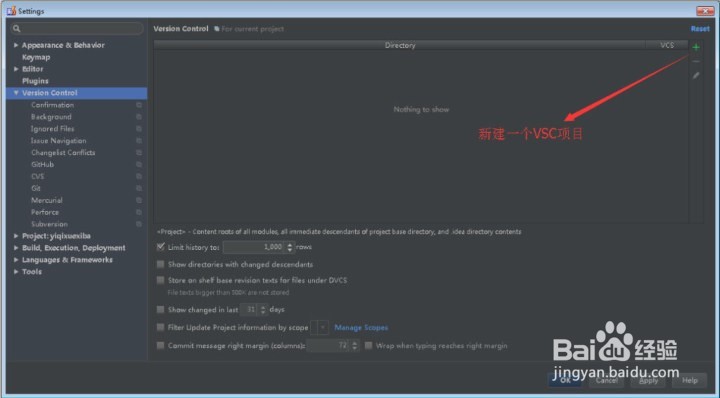Select the Perforce settings subpage

(x=45, y=212)
